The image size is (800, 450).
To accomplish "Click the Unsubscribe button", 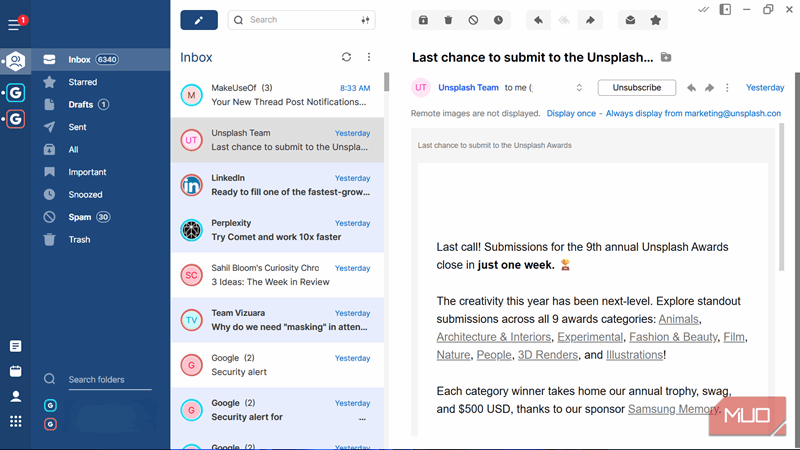I will click(637, 88).
